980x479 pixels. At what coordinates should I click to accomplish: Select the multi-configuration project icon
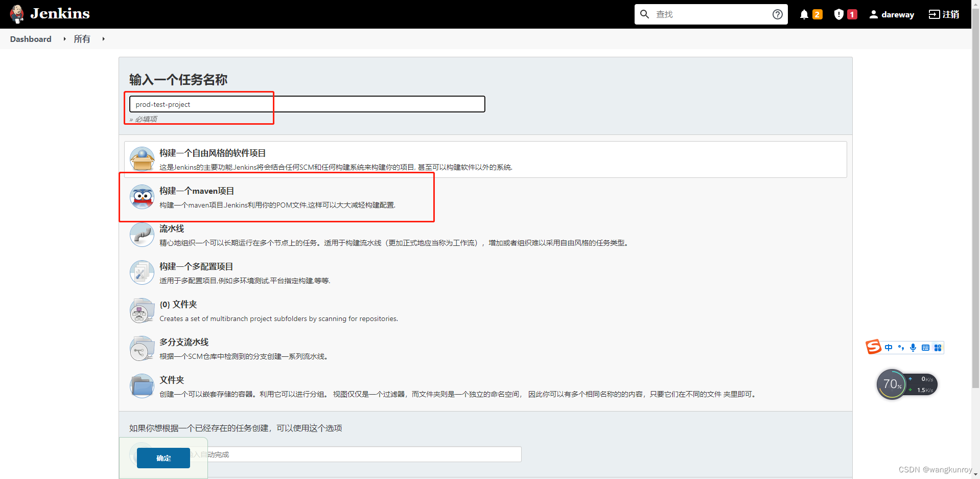[142, 272]
